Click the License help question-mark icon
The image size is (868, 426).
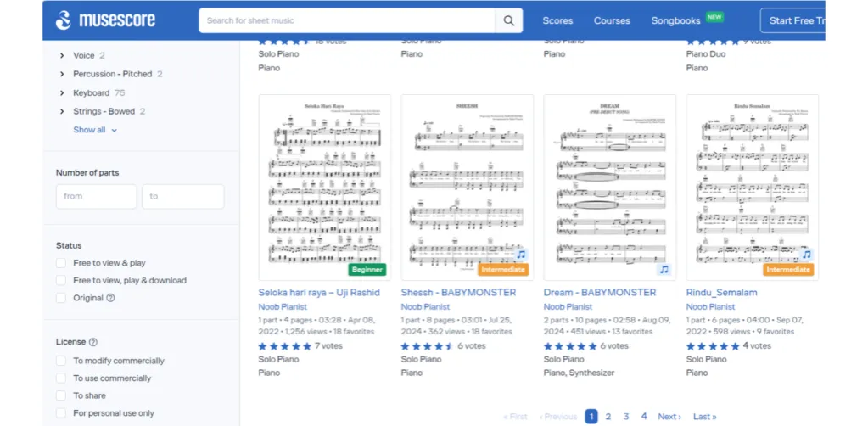(x=93, y=342)
